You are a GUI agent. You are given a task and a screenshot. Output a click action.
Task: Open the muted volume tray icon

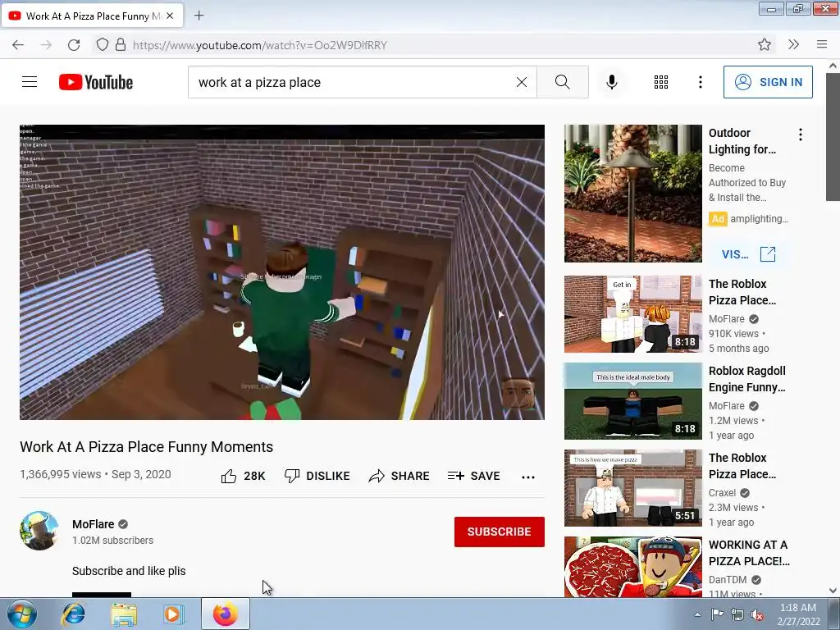(x=757, y=614)
